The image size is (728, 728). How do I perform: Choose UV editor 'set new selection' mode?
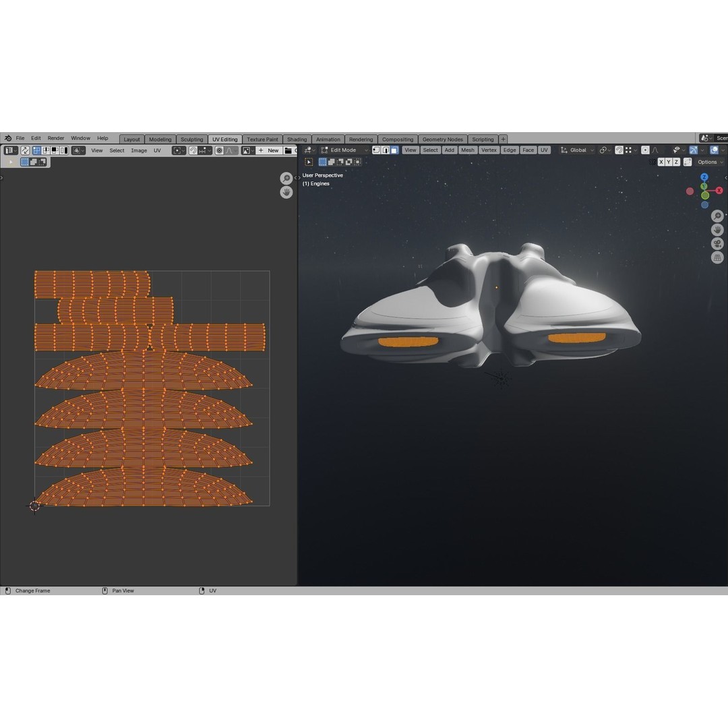pos(25,162)
